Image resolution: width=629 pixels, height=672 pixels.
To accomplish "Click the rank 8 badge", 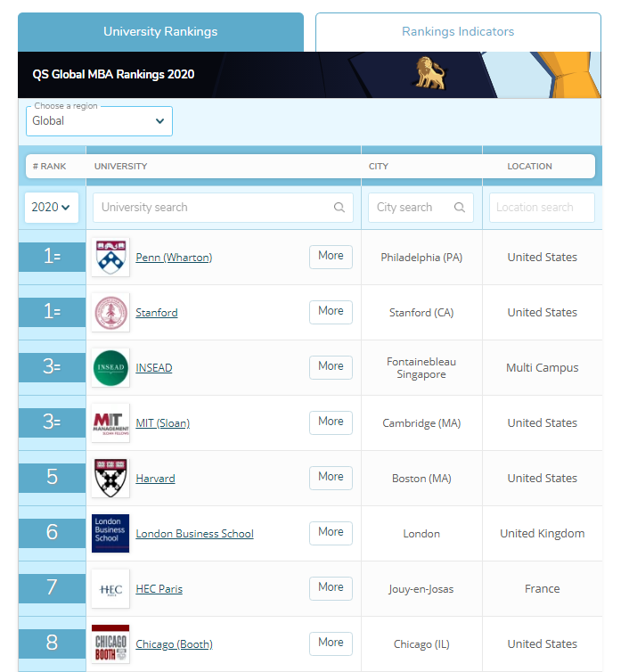I will 52,643.
